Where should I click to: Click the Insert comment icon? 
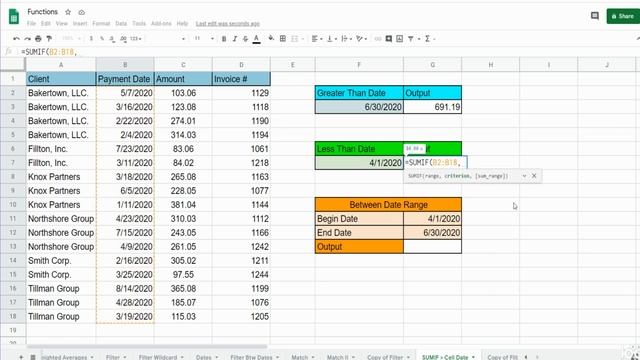click(389, 39)
